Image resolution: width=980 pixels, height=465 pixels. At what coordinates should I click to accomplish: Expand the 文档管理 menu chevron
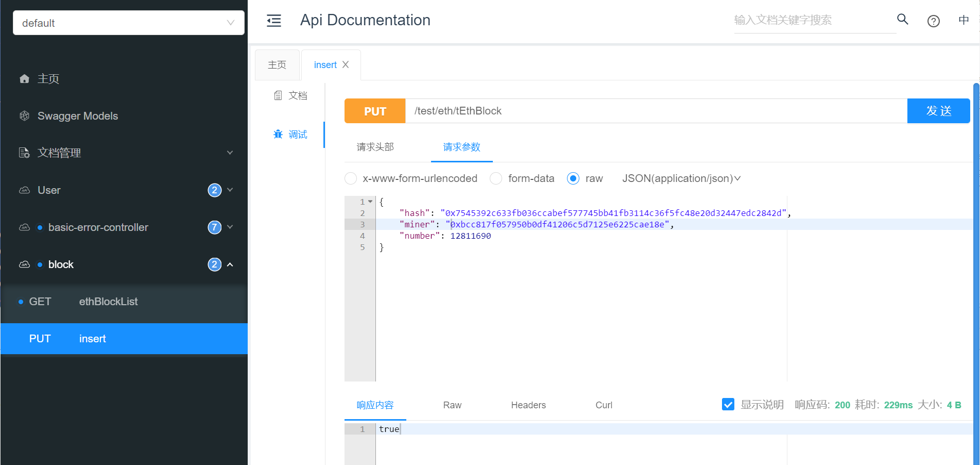(230, 153)
